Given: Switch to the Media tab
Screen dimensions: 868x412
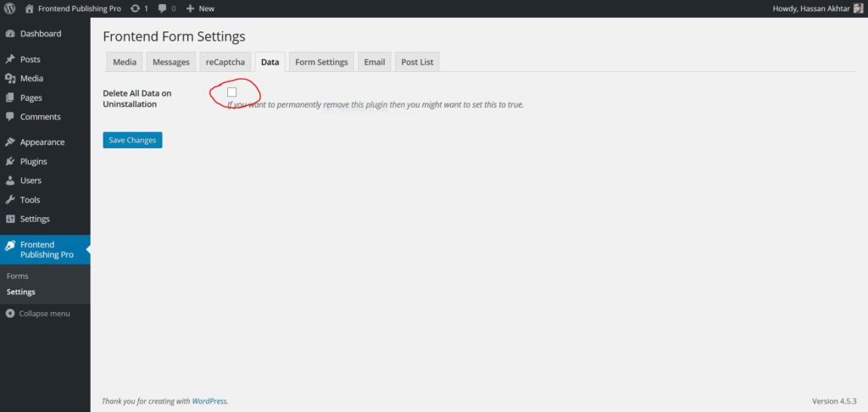Looking at the screenshot, I should tap(125, 62).
